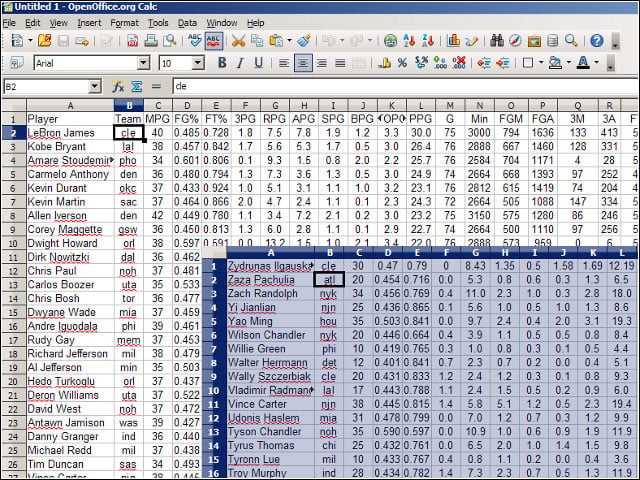The image size is (640, 480).
Task: Select the row 20 header
Action: (x=14, y=381)
